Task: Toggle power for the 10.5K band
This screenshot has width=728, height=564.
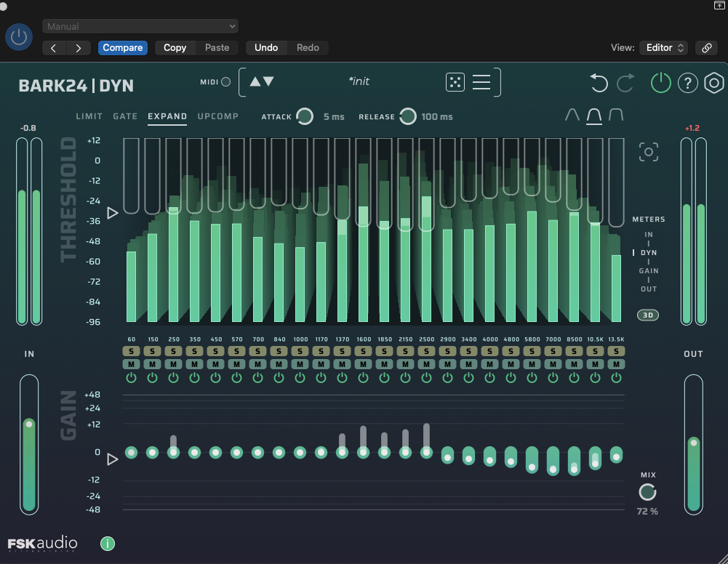Action: 595,377
